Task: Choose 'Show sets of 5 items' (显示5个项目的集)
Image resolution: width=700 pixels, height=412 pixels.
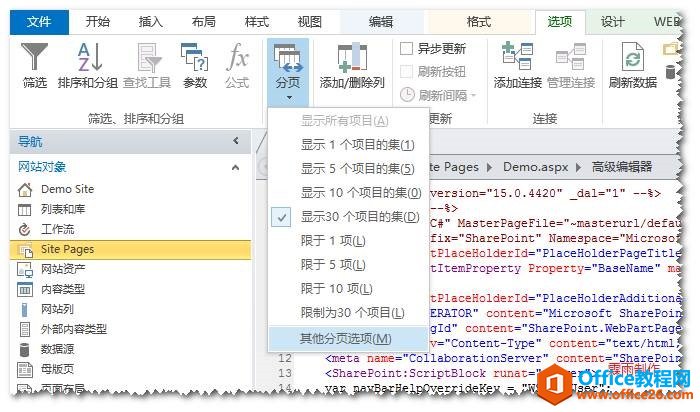Action: [347, 169]
